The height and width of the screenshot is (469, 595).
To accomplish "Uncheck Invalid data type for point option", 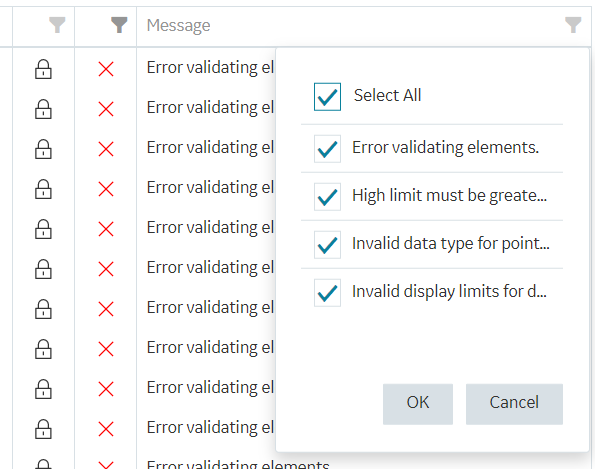I will (x=327, y=245).
